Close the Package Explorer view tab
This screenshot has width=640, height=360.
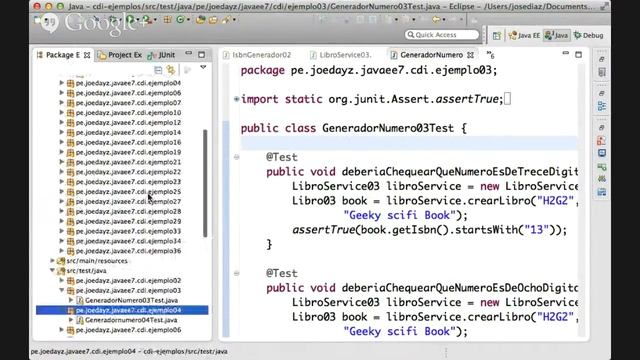(87, 55)
